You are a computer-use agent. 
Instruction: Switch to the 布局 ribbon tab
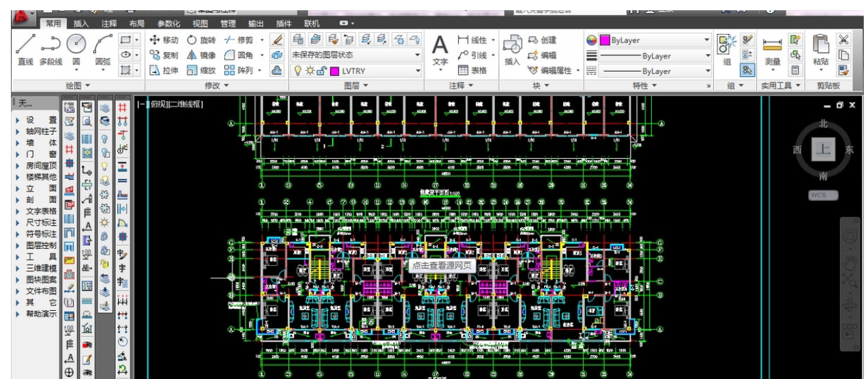coord(136,24)
